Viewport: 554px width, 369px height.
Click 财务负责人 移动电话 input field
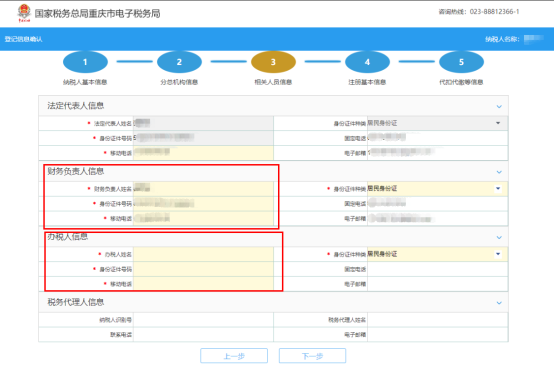click(203, 218)
